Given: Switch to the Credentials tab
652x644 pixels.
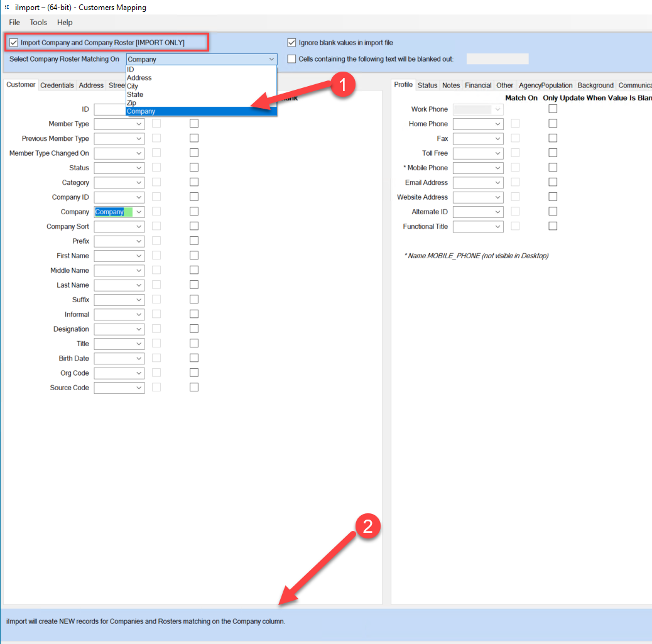Looking at the screenshot, I should pos(57,85).
